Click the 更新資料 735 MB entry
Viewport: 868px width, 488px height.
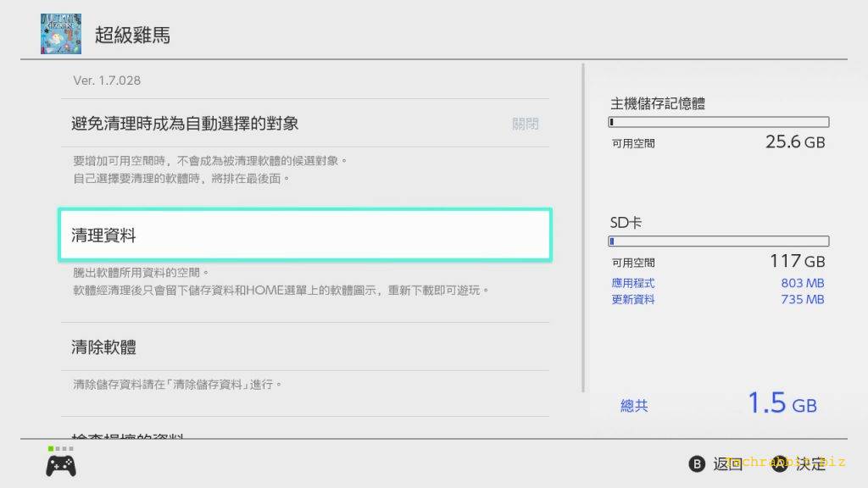tap(717, 299)
